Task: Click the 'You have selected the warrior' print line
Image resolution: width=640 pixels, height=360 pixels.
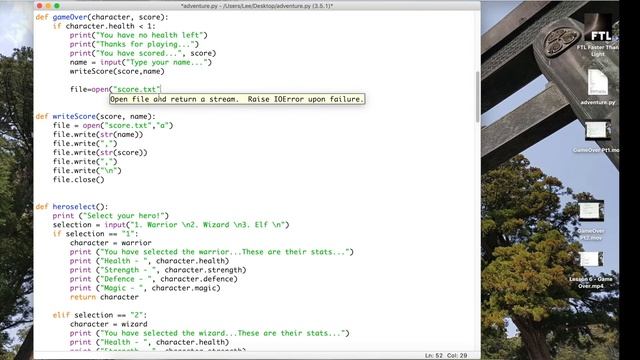Action: (211, 251)
